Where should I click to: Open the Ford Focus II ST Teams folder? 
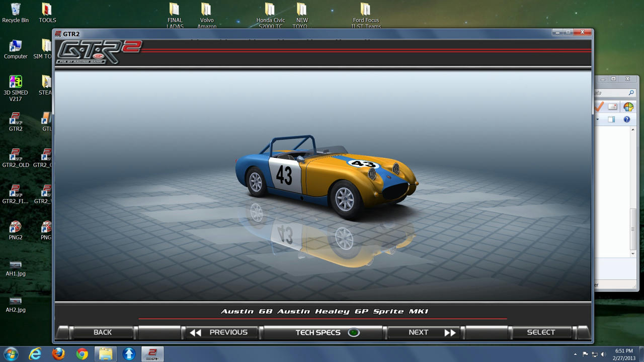point(366,16)
